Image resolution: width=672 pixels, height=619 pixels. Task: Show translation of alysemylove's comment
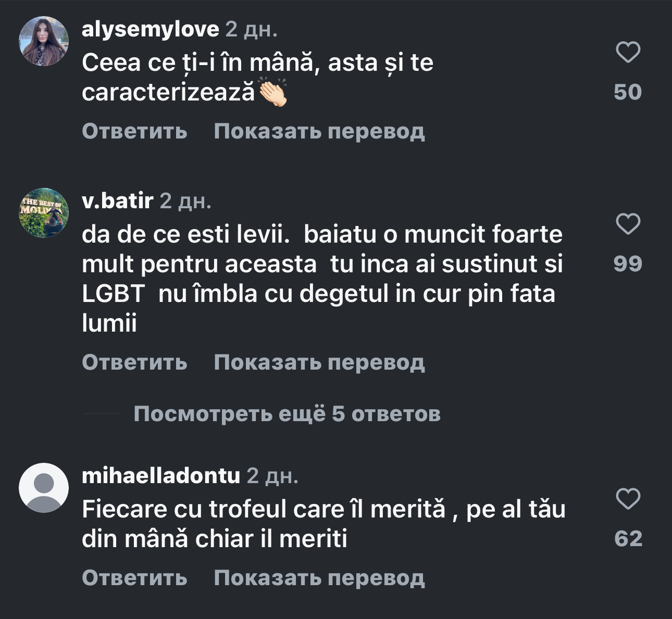click(319, 131)
